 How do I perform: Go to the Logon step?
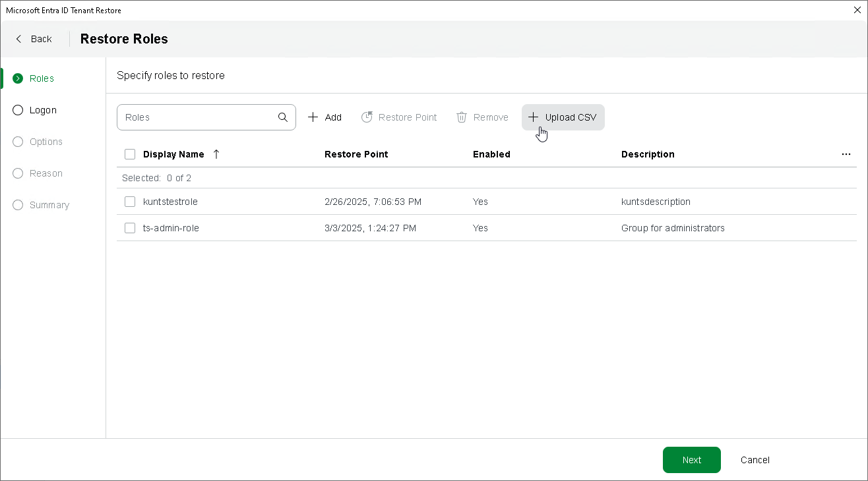pyautogui.click(x=43, y=110)
